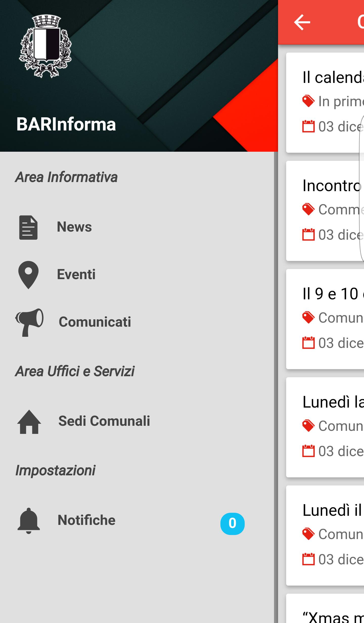Tap the back arrow in red header
The width and height of the screenshot is (364, 623).
point(302,22)
